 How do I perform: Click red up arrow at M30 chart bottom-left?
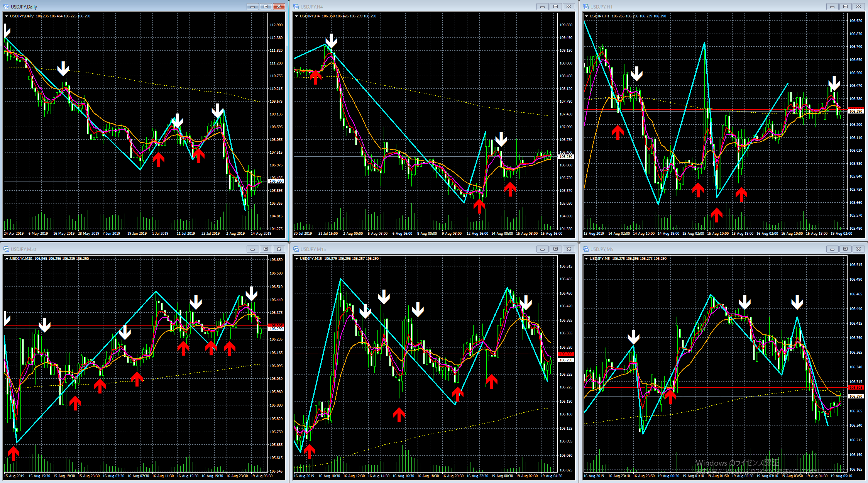tap(13, 454)
